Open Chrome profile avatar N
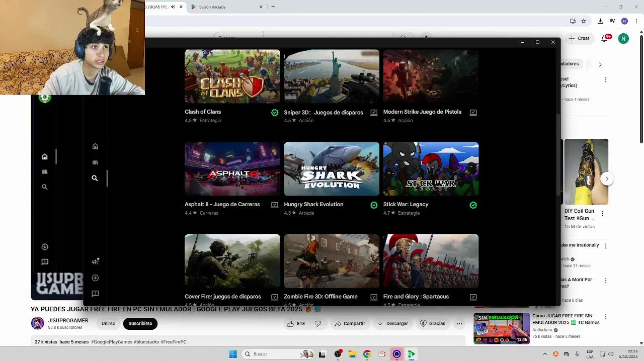The width and height of the screenshot is (644, 362). [624, 21]
